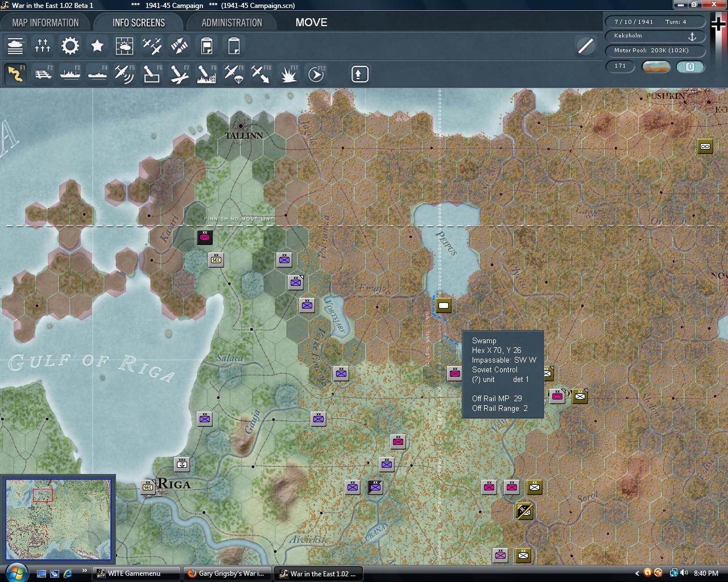Open the weather grid icon
Viewport: 728px width, 582px height.
click(125, 46)
